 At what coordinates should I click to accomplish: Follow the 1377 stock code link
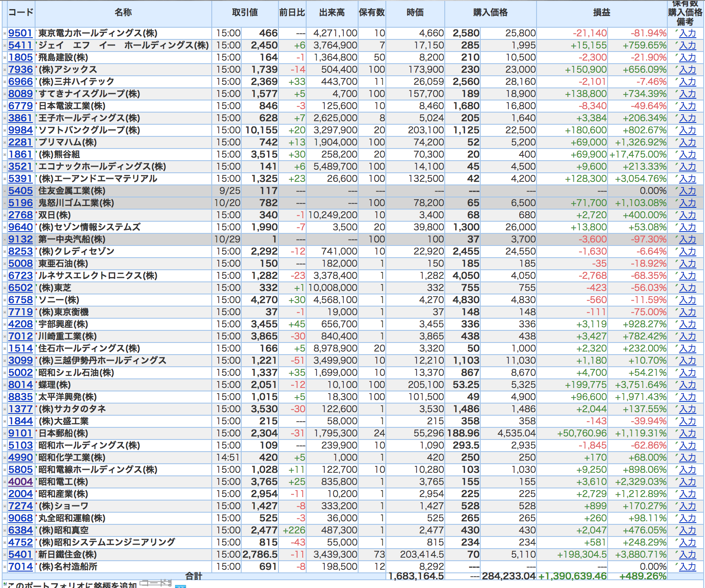point(20,409)
